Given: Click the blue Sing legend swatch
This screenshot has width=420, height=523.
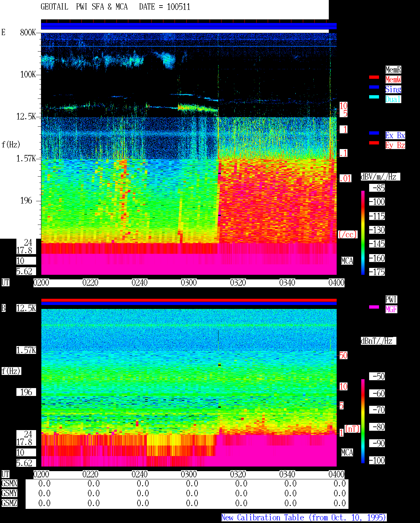Looking at the screenshot, I should point(374,87).
